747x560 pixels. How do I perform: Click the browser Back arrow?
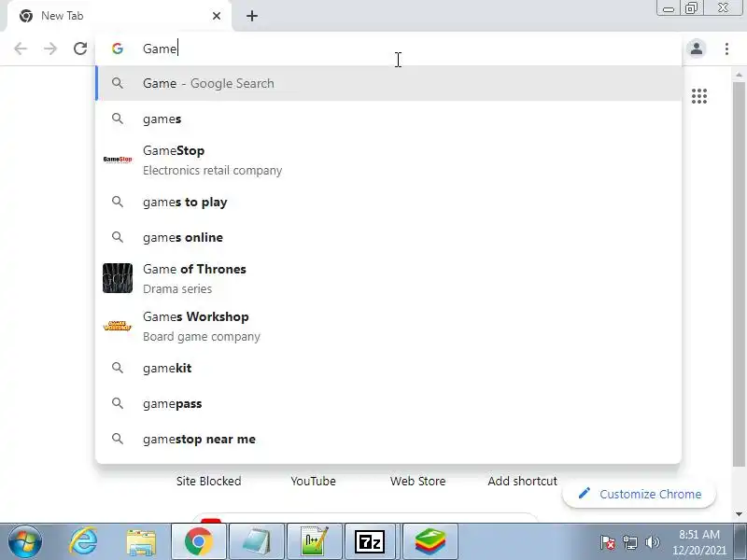[21, 49]
